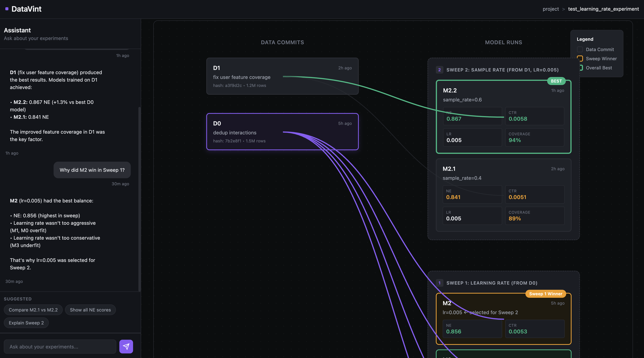Click the DATA COMMITS column header
The height and width of the screenshot is (358, 644).
282,43
